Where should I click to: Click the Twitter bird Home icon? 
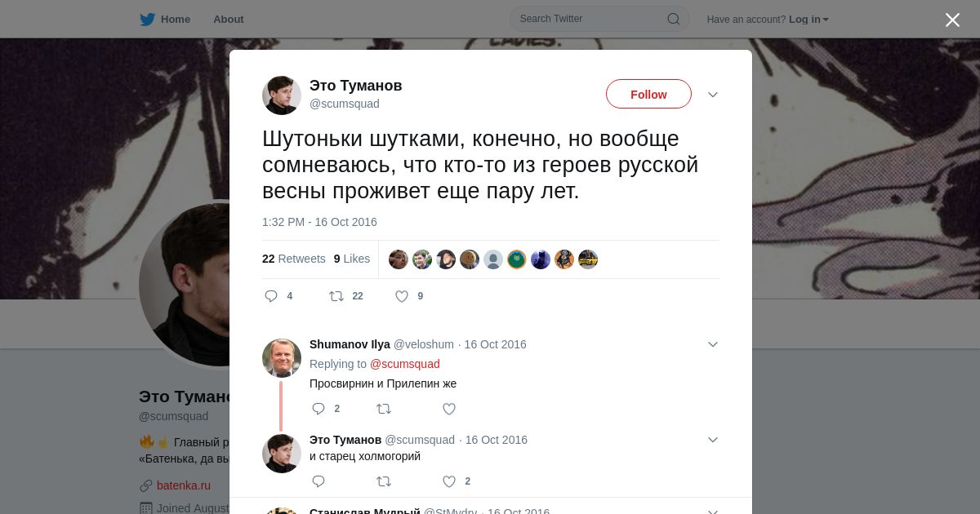[147, 19]
